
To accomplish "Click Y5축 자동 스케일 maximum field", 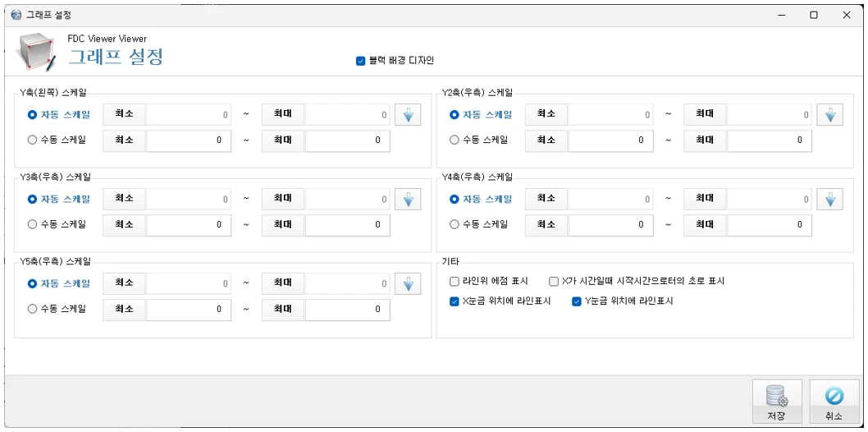I will pyautogui.click(x=348, y=284).
